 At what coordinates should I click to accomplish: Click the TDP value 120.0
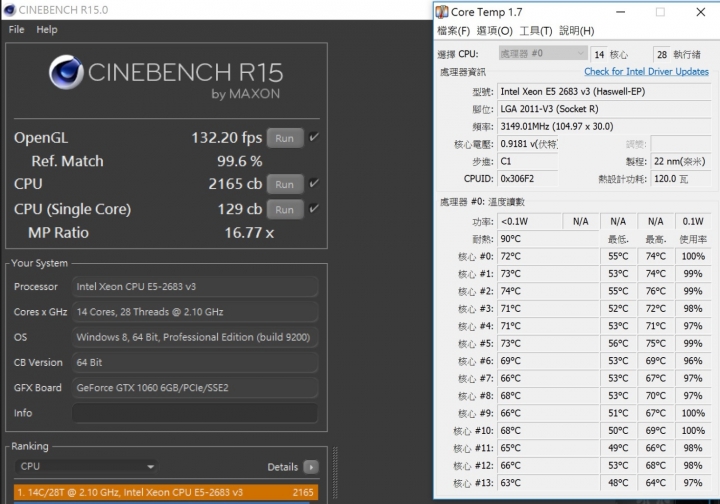(681, 179)
